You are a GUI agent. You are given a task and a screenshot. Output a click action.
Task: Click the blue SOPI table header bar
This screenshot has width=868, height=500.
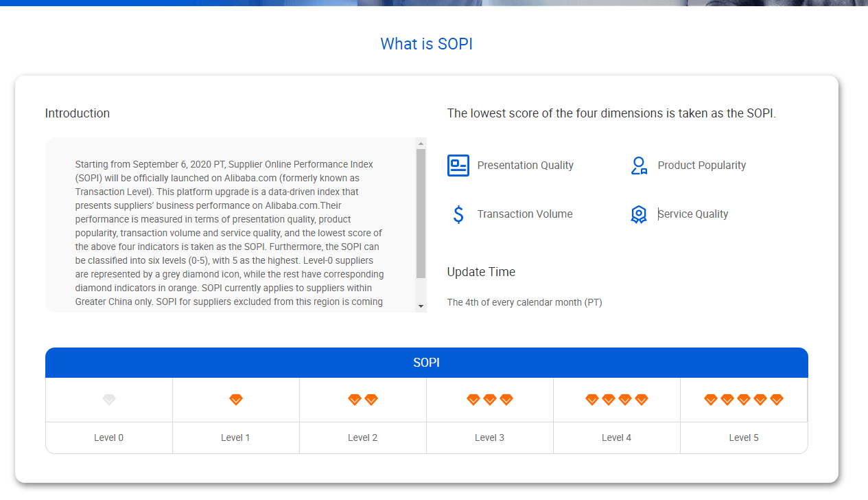(426, 363)
